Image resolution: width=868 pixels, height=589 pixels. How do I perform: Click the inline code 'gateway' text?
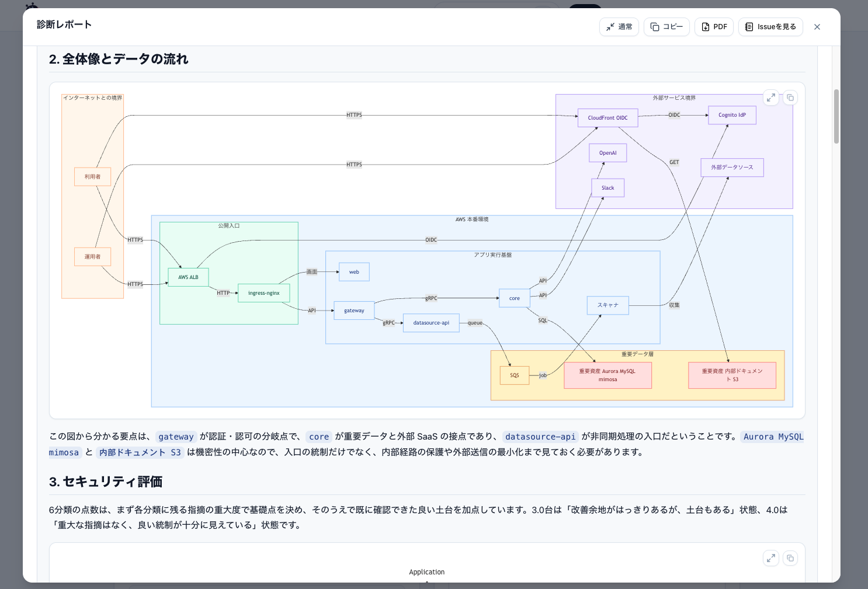(x=176, y=437)
